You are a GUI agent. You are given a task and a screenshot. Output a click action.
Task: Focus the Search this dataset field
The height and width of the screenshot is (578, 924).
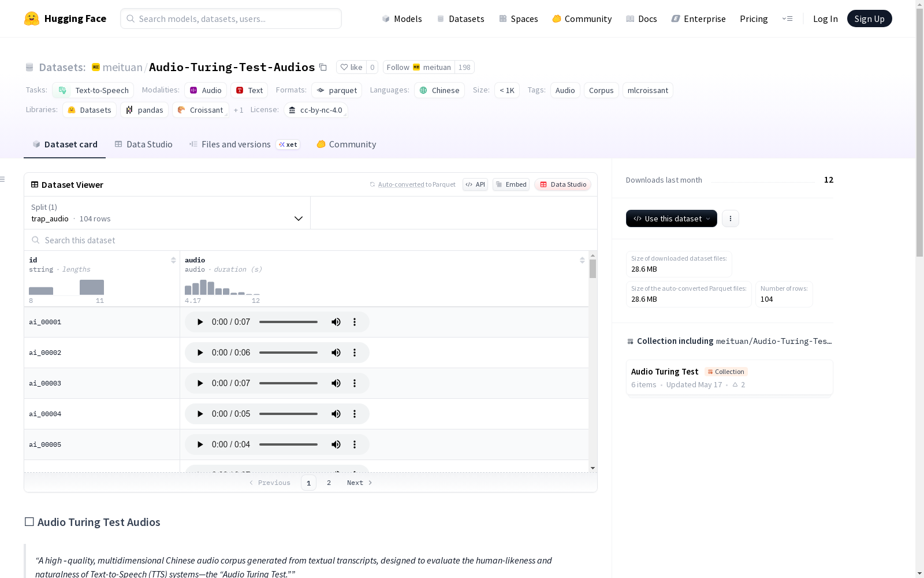(311, 240)
